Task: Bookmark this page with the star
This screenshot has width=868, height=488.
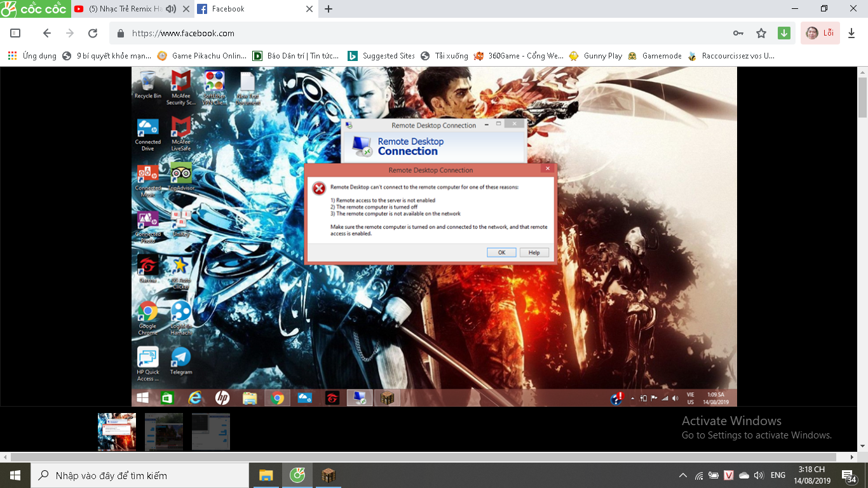Action: (x=761, y=33)
